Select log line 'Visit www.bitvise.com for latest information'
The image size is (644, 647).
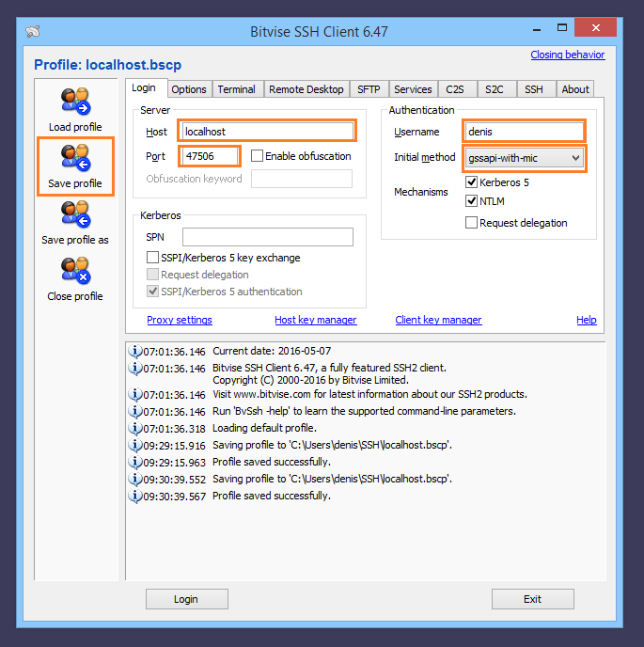point(369,394)
